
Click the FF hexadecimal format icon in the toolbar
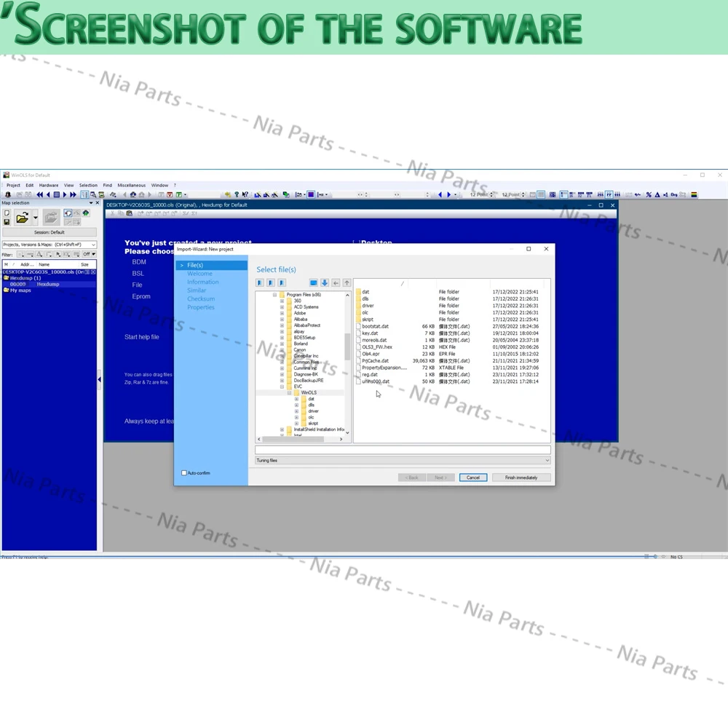(609, 194)
